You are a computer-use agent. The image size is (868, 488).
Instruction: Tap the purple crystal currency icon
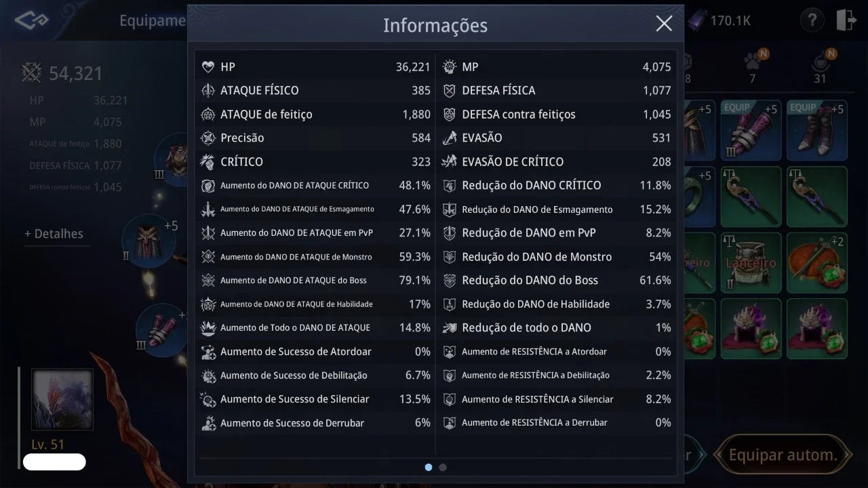(696, 21)
